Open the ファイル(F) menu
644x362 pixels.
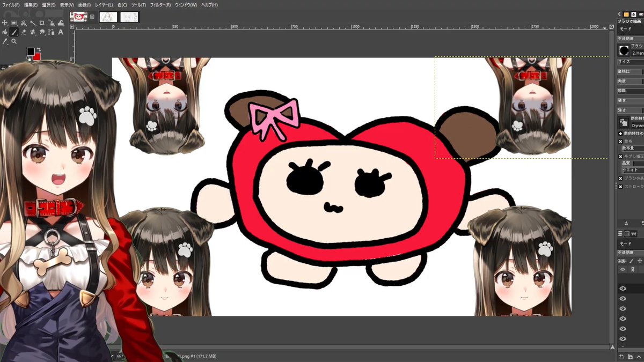(x=11, y=5)
